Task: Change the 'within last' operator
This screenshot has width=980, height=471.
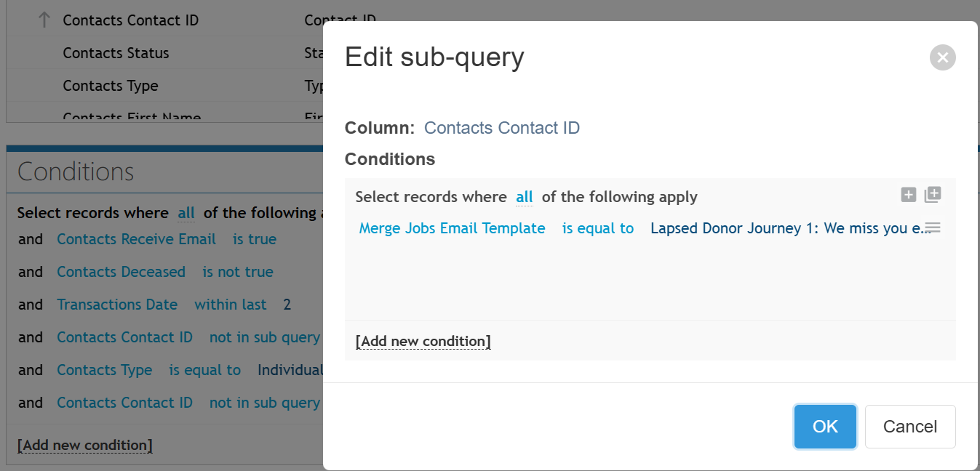Action: click(231, 305)
